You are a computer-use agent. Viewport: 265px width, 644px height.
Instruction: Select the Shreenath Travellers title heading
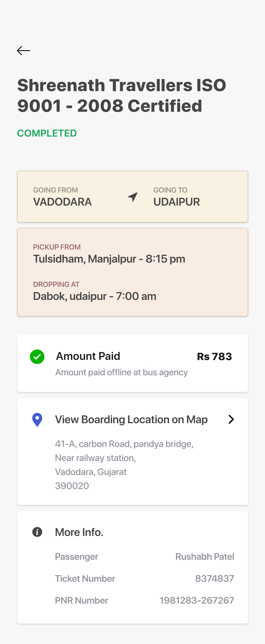(122, 96)
